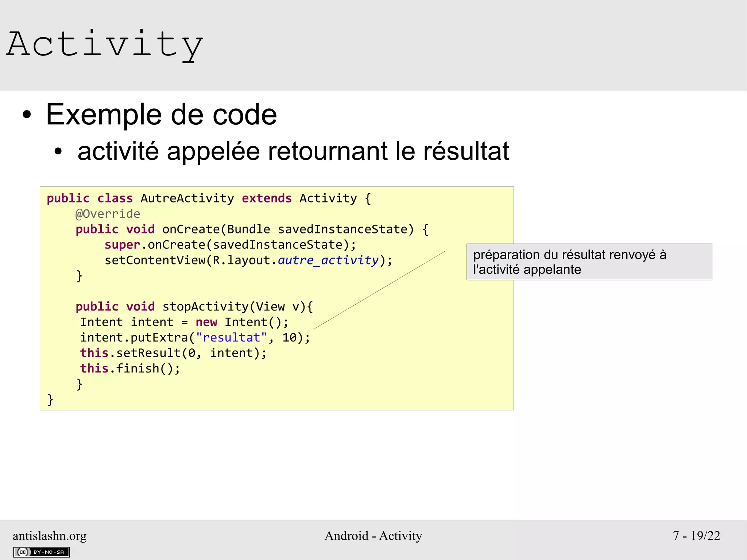Image resolution: width=747 pixels, height=560 pixels.
Task: Click the 'this.finish();' line
Action: tap(130, 368)
